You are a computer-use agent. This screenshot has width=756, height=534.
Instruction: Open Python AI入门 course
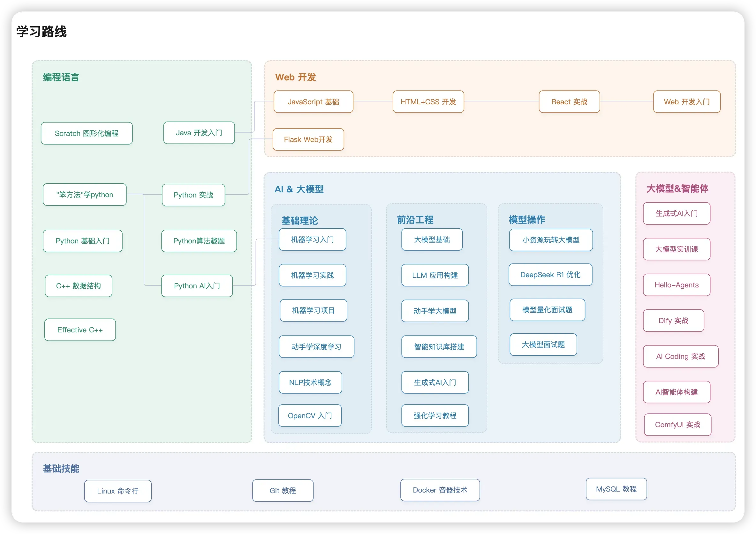coord(197,286)
